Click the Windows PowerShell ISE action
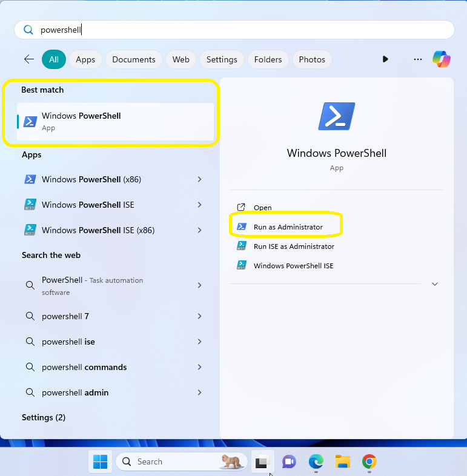 coord(294,266)
